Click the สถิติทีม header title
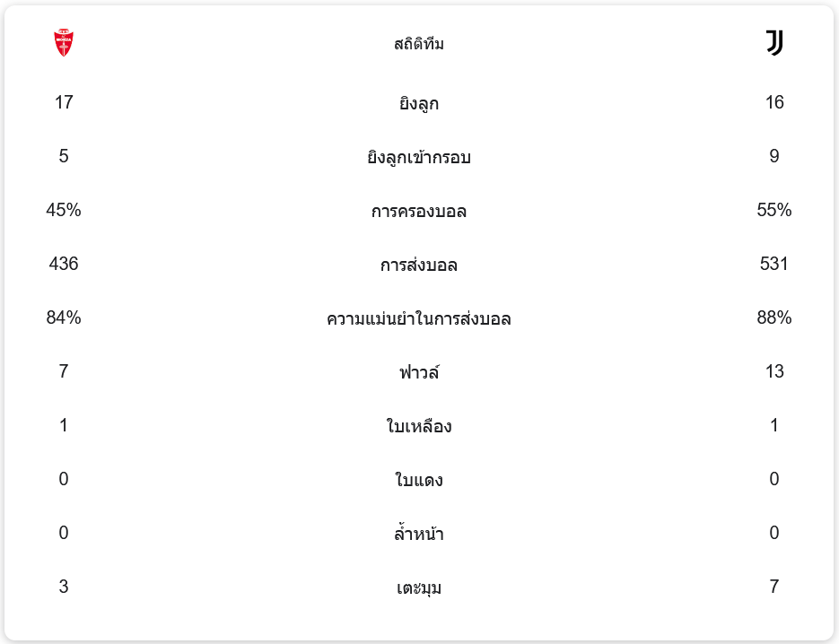 [x=419, y=44]
